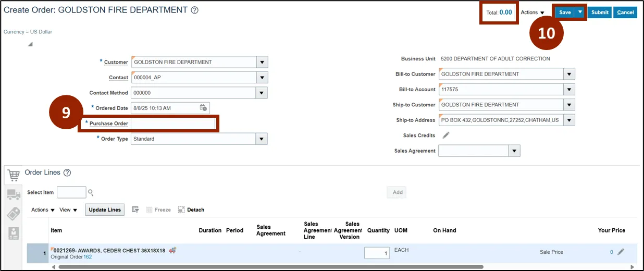Click help icon next to Create Order title
644x271 pixels.
(195, 10)
